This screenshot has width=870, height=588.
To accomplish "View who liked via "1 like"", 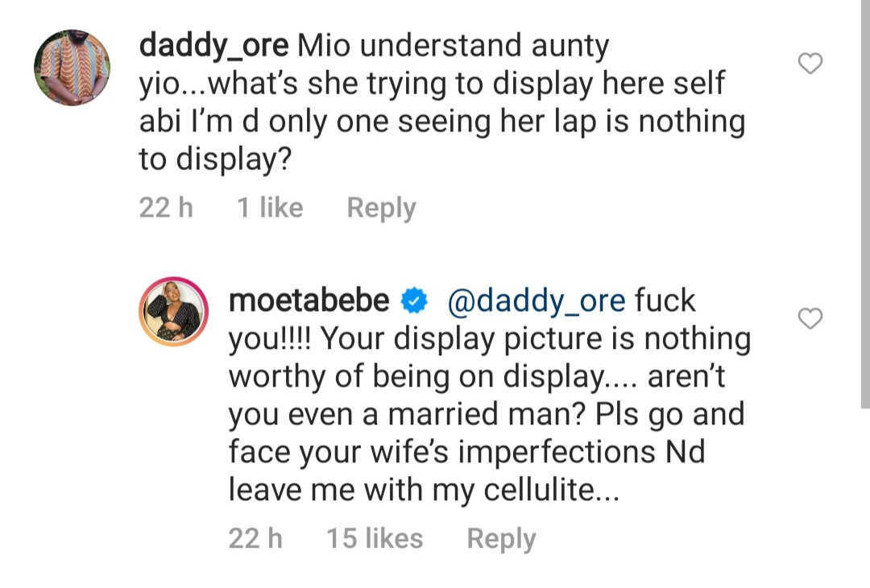I will pos(270,208).
